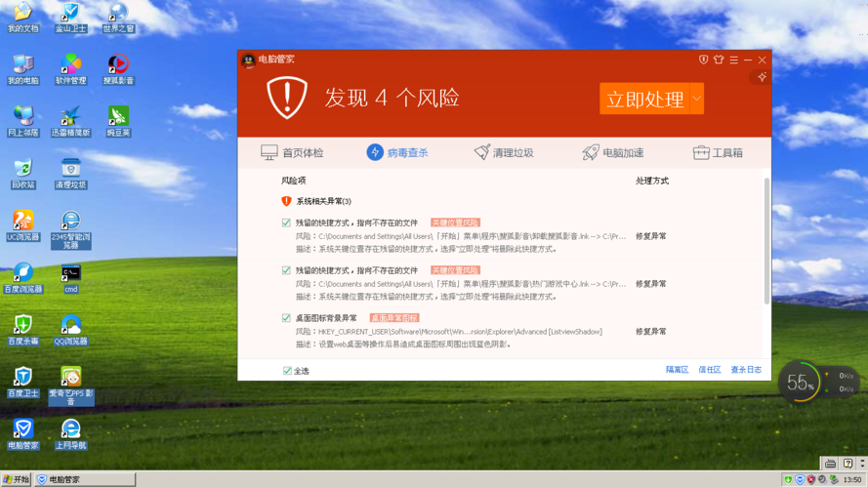Open the 世界之窗 browser shortcut
Screen dimensions: 868x488
click(x=118, y=18)
